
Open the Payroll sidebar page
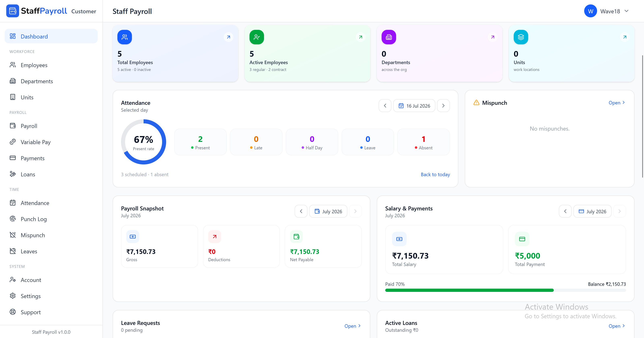coord(51,126)
